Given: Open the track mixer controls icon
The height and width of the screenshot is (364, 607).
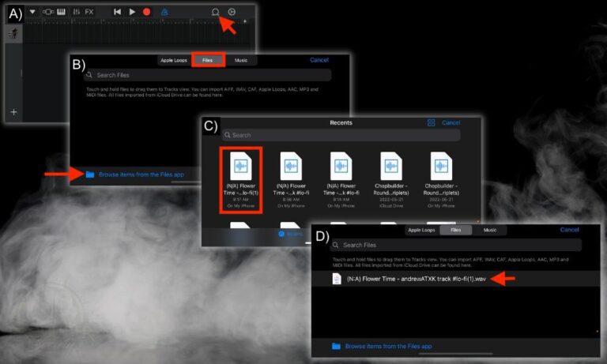Looking at the screenshot, I should [x=76, y=12].
